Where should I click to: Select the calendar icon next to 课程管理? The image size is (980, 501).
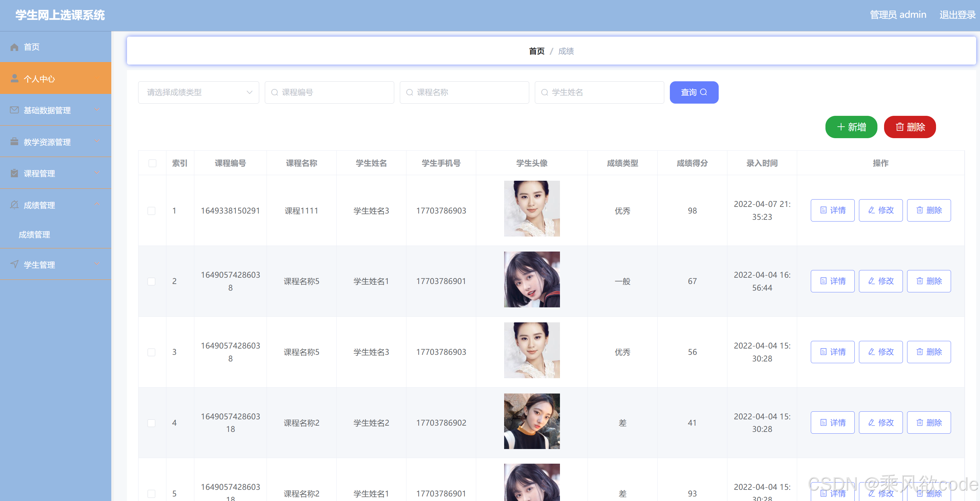tap(14, 173)
